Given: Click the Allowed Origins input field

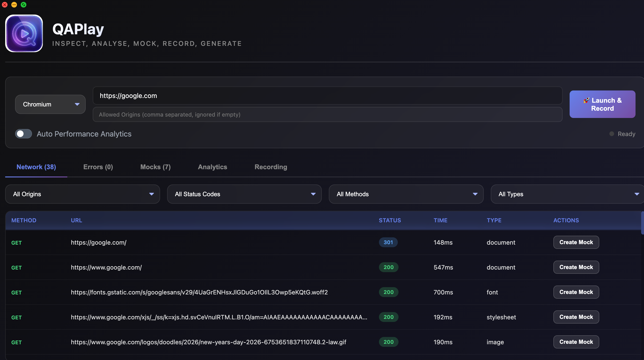Looking at the screenshot, I should coord(327,115).
